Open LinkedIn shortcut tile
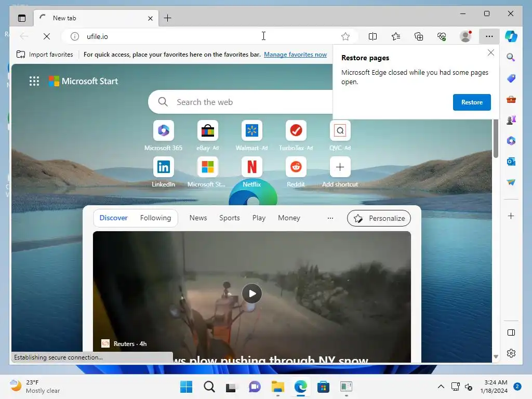The image size is (532, 399). click(x=163, y=167)
